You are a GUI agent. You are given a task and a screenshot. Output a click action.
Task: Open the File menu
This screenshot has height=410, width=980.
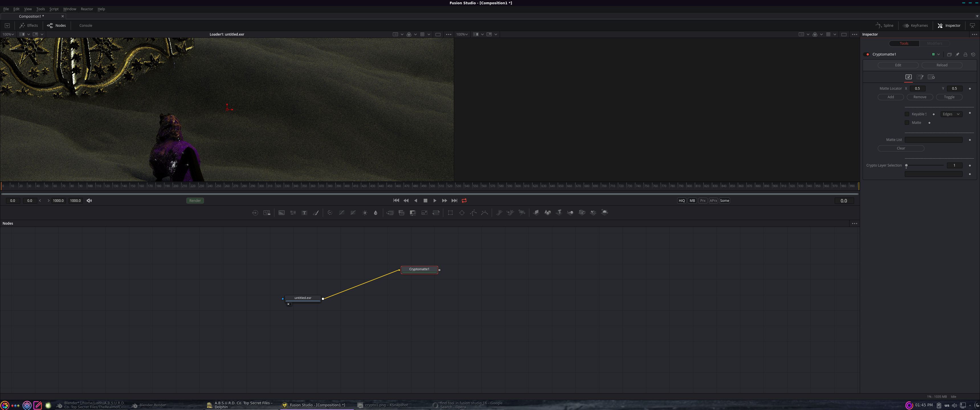[6, 9]
